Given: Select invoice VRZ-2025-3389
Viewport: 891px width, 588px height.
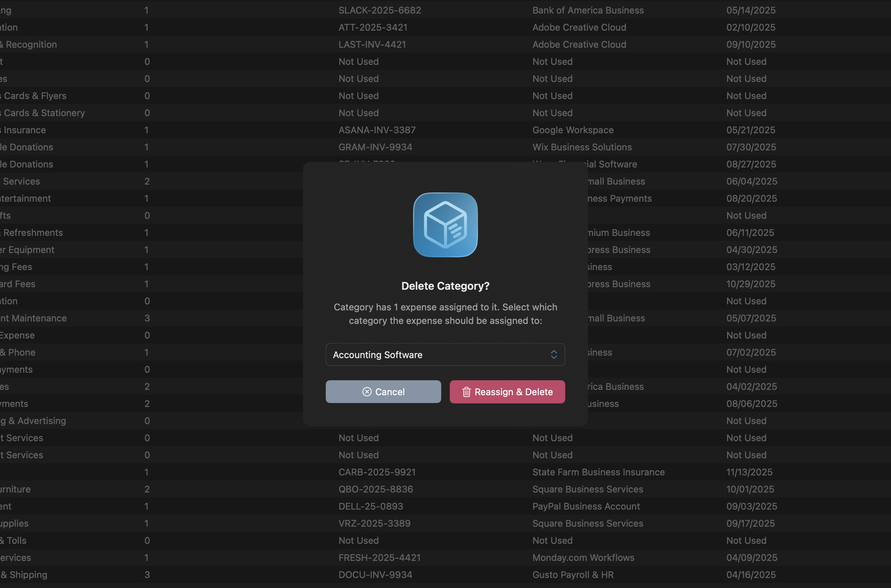Looking at the screenshot, I should (x=374, y=523).
